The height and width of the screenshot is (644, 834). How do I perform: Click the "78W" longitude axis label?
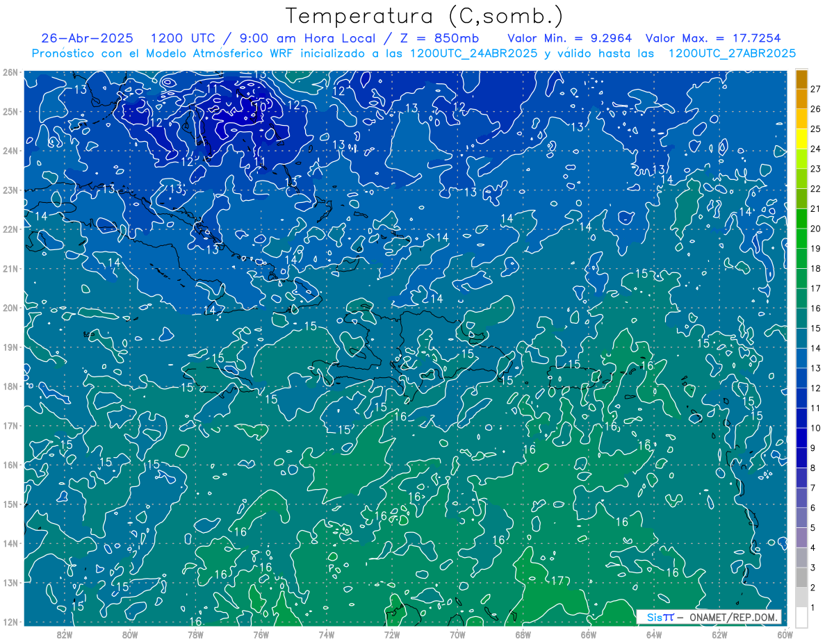[x=195, y=634]
